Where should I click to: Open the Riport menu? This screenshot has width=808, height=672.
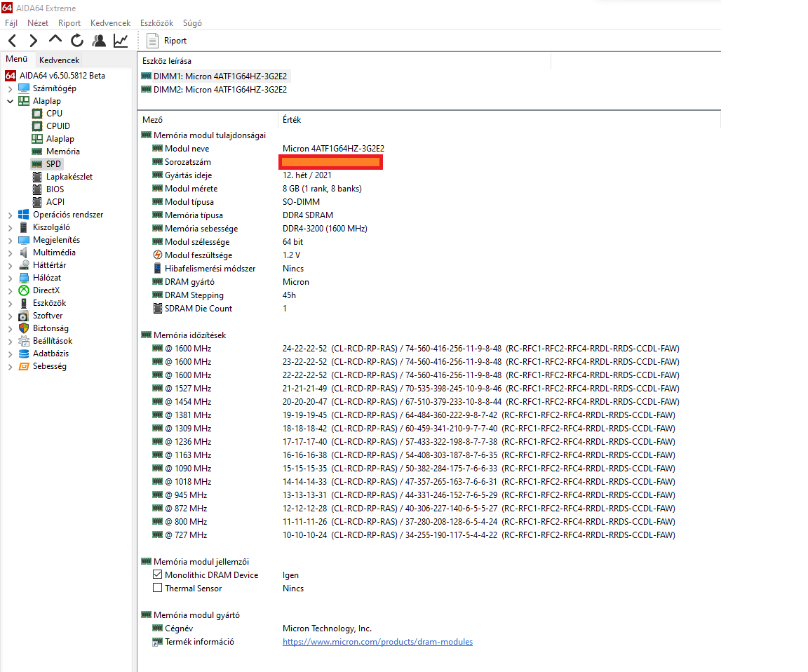pyautogui.click(x=69, y=23)
